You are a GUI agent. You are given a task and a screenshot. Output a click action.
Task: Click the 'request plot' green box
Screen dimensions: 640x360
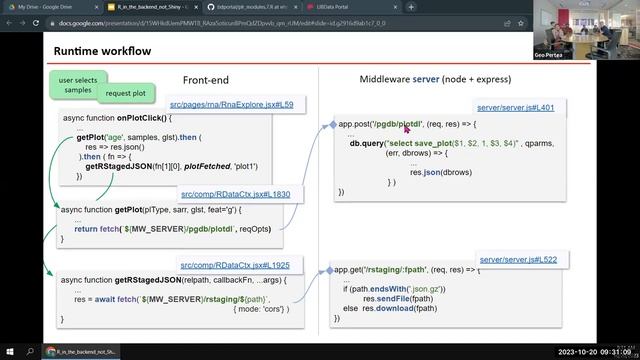pos(126,93)
